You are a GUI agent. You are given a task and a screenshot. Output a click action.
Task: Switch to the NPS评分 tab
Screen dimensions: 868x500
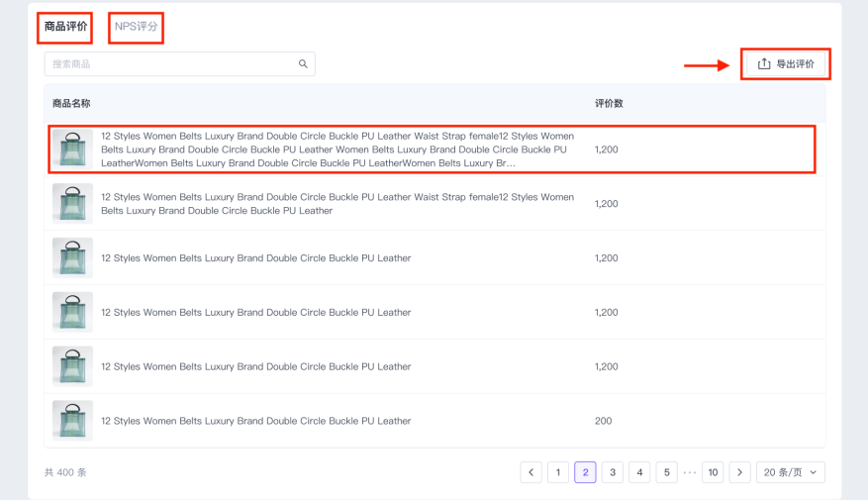click(137, 27)
